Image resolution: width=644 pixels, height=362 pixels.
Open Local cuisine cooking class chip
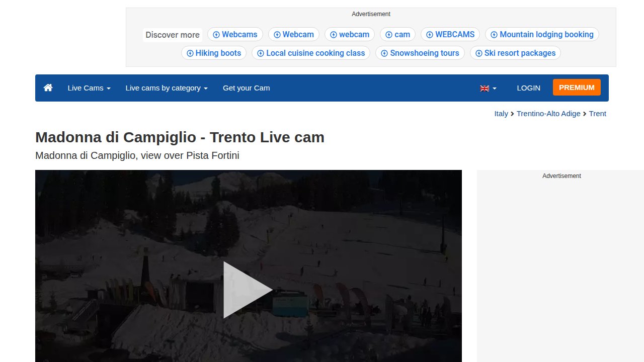tap(311, 53)
